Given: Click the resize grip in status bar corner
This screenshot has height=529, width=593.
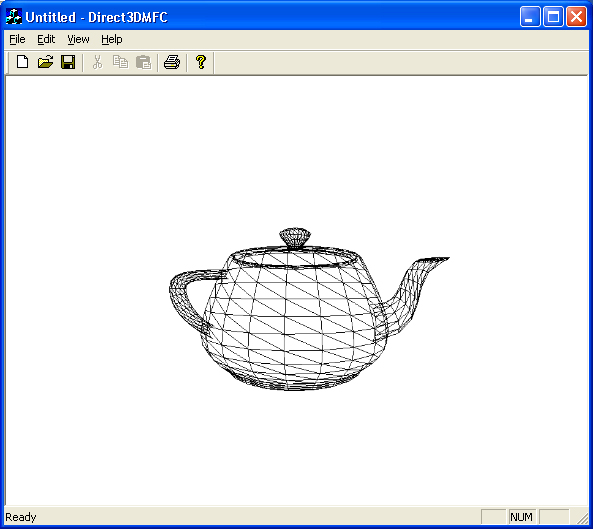Looking at the screenshot, I should pyautogui.click(x=582, y=517).
